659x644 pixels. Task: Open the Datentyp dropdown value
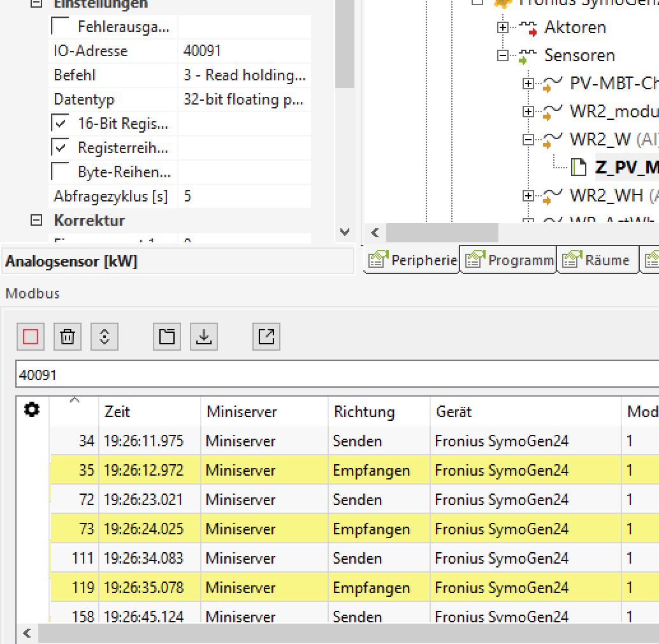tap(244, 99)
